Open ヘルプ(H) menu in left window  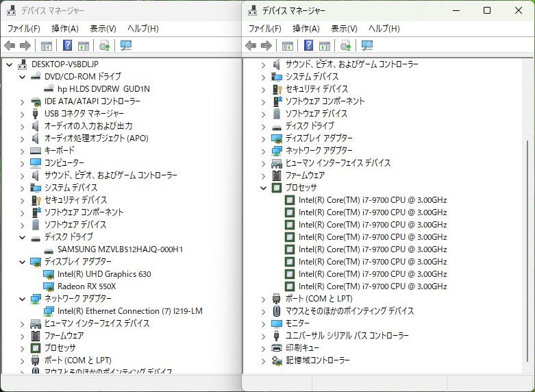143,29
